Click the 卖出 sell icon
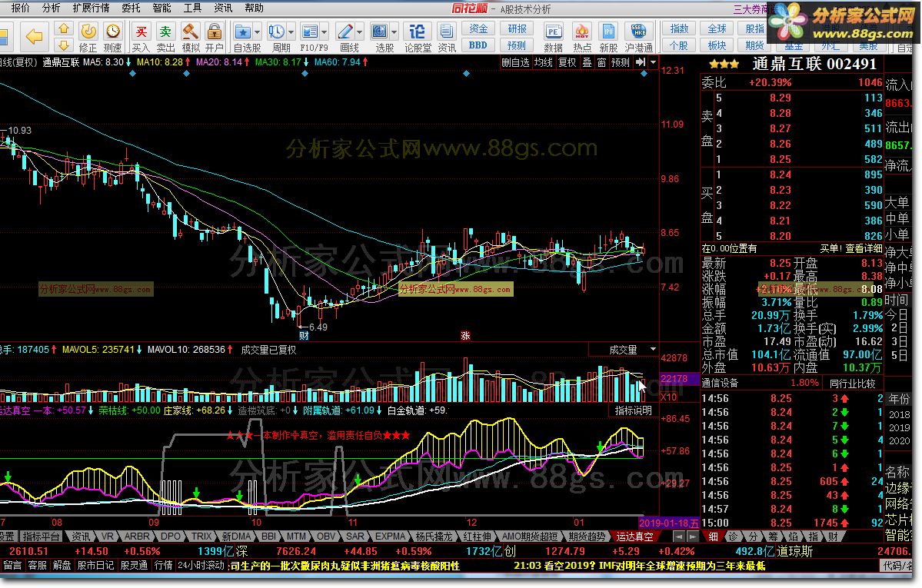Viewport: 922px width, 588px height. tap(166, 37)
